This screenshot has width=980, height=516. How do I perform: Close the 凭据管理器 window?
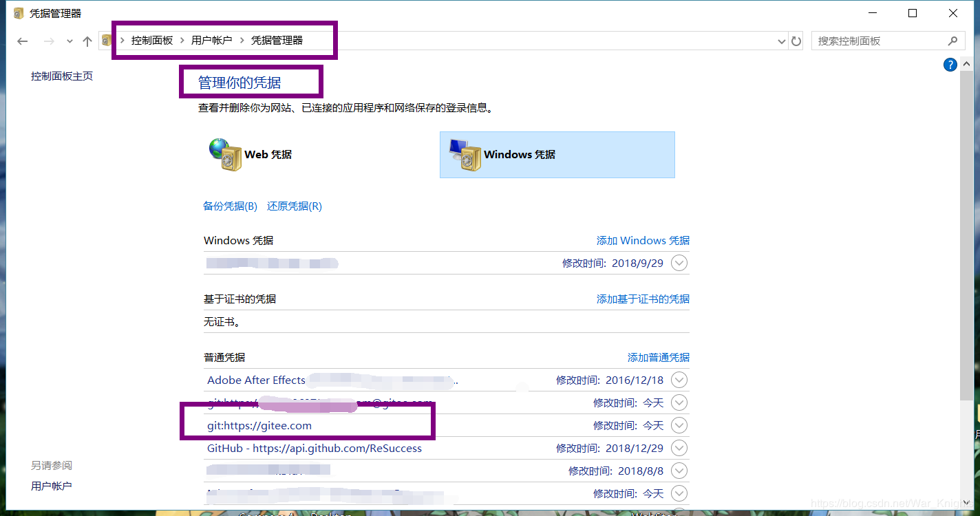[953, 13]
